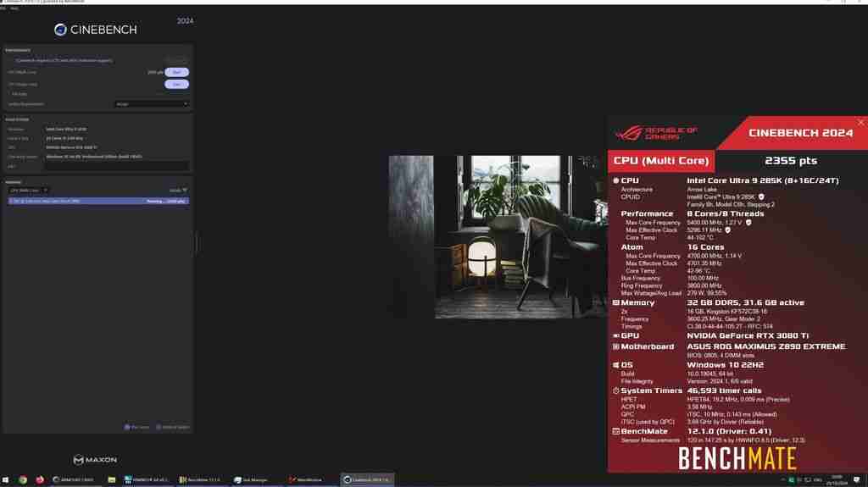Switch to BenchMate window in taskbar

(x=200, y=480)
